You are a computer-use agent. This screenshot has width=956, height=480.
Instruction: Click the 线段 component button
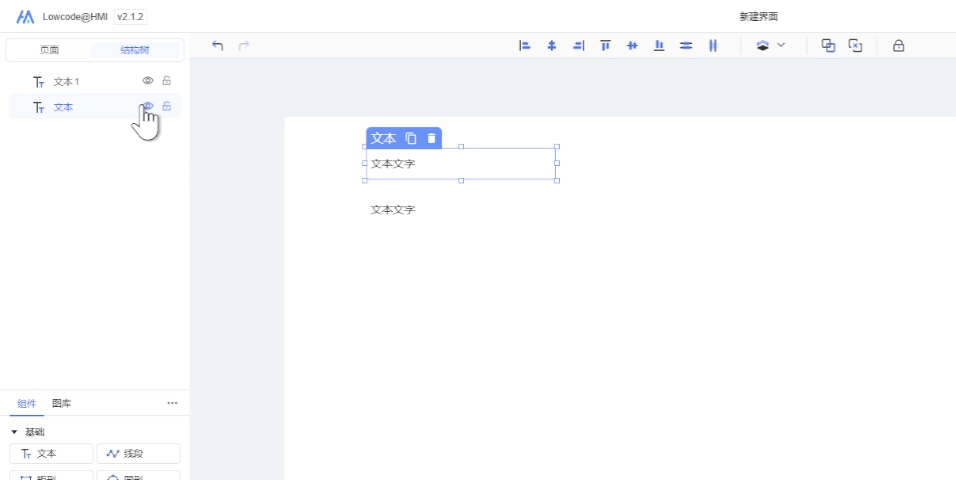pos(138,454)
